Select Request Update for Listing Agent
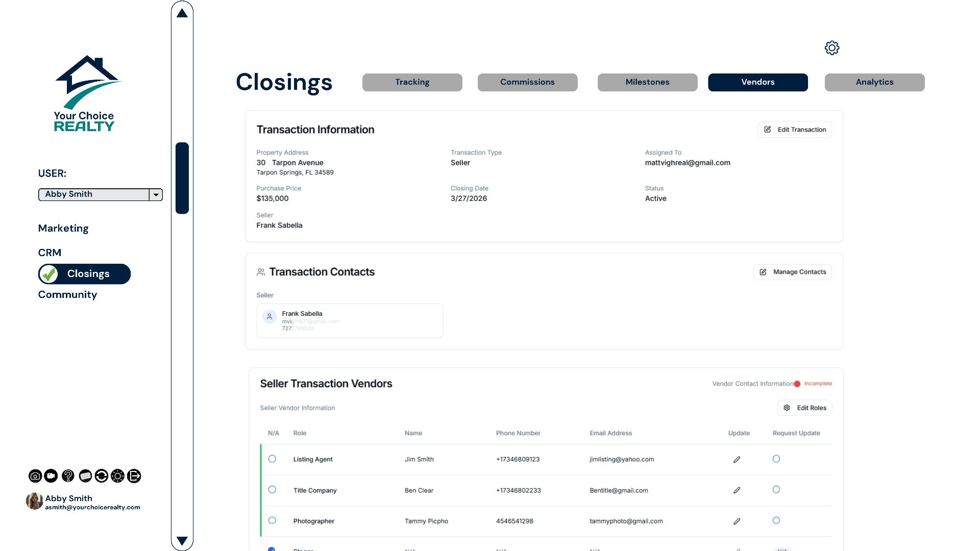Image resolution: width=980 pixels, height=551 pixels. [776, 459]
